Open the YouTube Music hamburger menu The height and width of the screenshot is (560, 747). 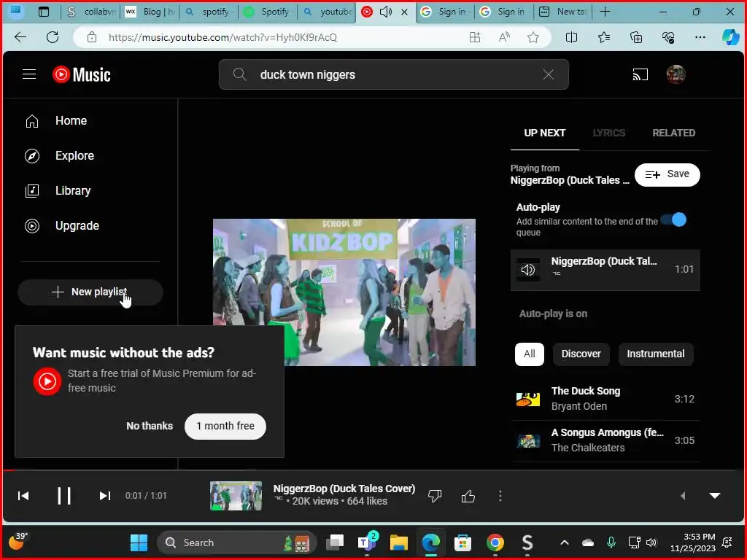pyautogui.click(x=29, y=74)
